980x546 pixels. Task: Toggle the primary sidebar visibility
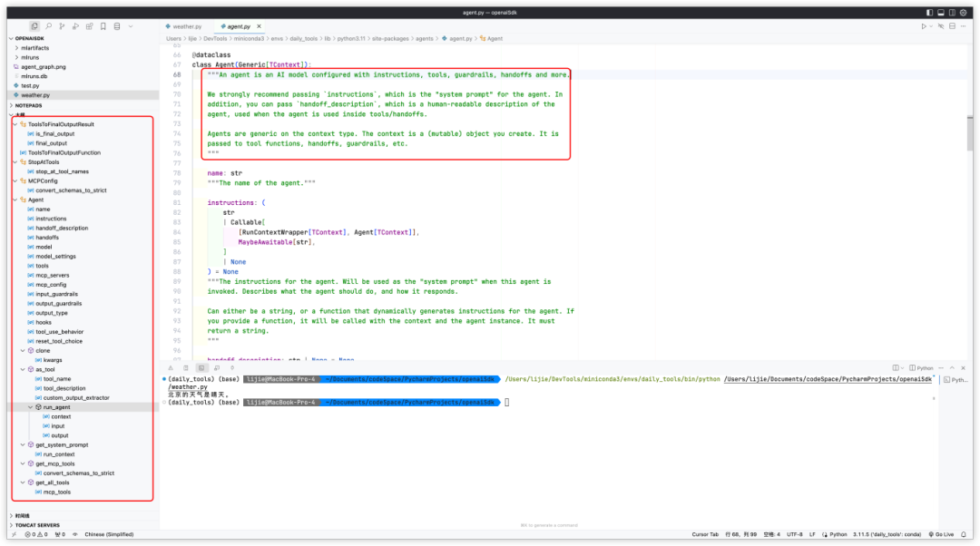coord(929,13)
